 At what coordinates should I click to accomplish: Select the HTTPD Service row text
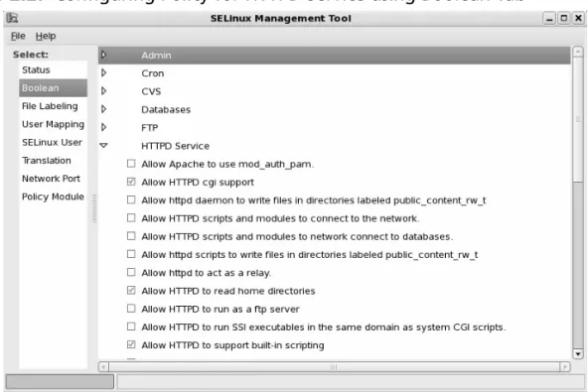175,146
